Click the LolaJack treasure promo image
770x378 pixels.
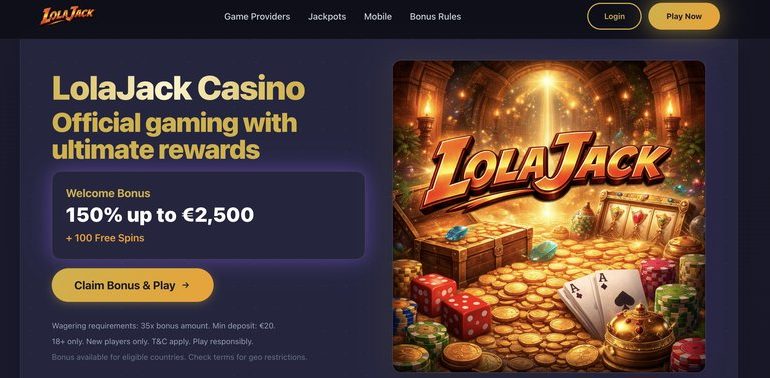[549, 216]
